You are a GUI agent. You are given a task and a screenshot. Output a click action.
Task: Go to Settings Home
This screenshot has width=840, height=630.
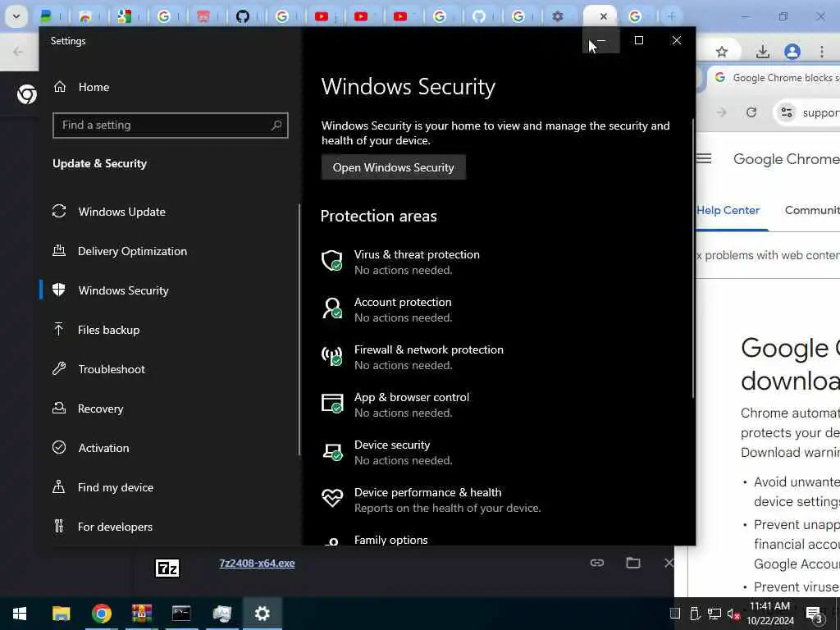(81, 87)
